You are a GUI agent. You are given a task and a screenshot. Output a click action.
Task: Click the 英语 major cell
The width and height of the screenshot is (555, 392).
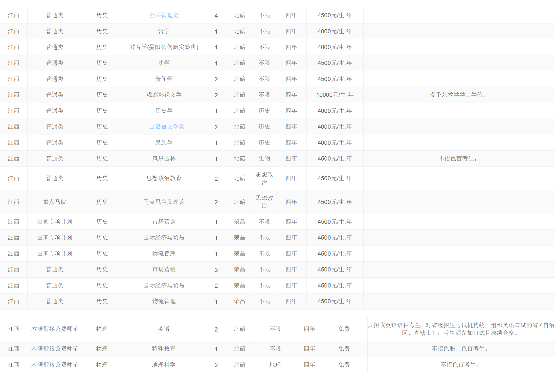pyautogui.click(x=164, y=329)
